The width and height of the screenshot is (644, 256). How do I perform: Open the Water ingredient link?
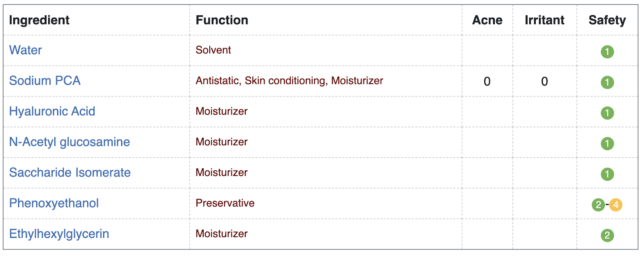pos(25,50)
